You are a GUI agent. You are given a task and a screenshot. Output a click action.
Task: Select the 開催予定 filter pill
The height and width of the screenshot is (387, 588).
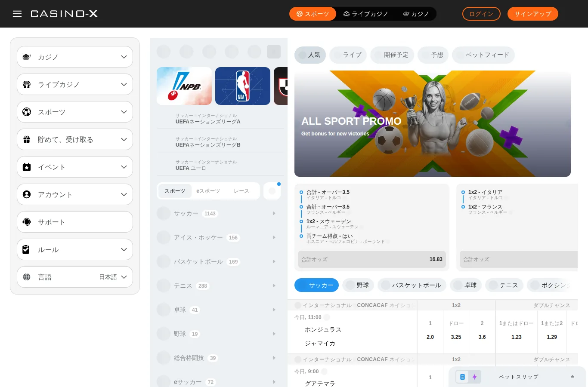pyautogui.click(x=392, y=55)
